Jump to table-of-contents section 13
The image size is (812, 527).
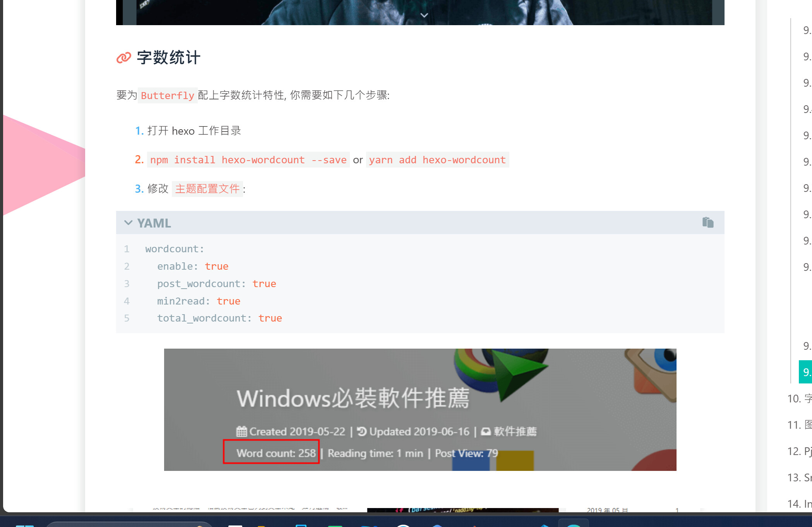tap(800, 477)
